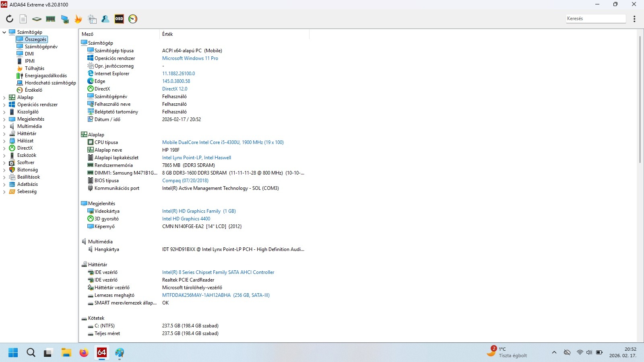Expand the Multimédia tree node
The height and width of the screenshot is (362, 644).
point(4,126)
